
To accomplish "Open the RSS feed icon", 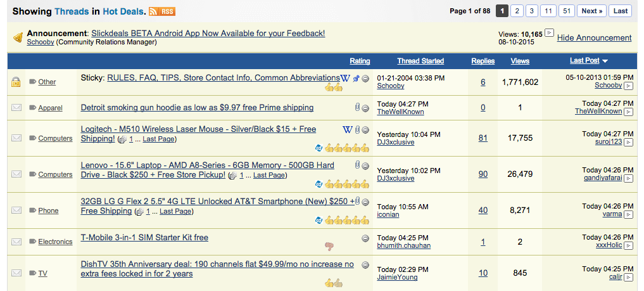I will pyautogui.click(x=162, y=11).
